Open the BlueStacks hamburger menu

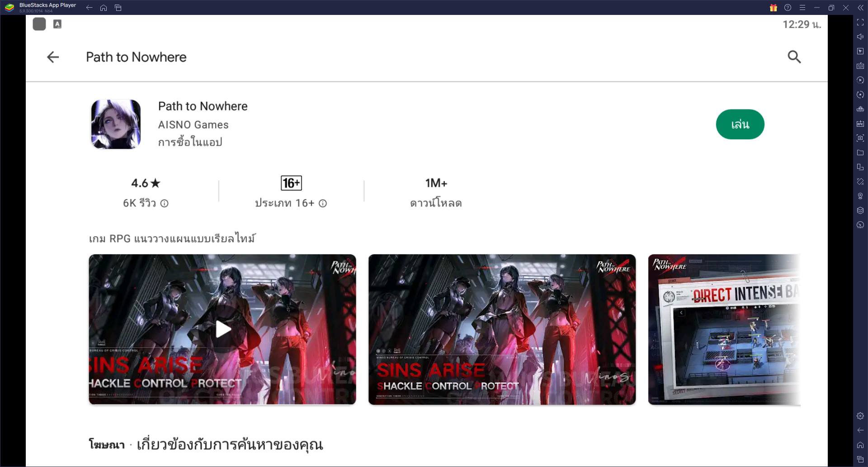click(802, 8)
